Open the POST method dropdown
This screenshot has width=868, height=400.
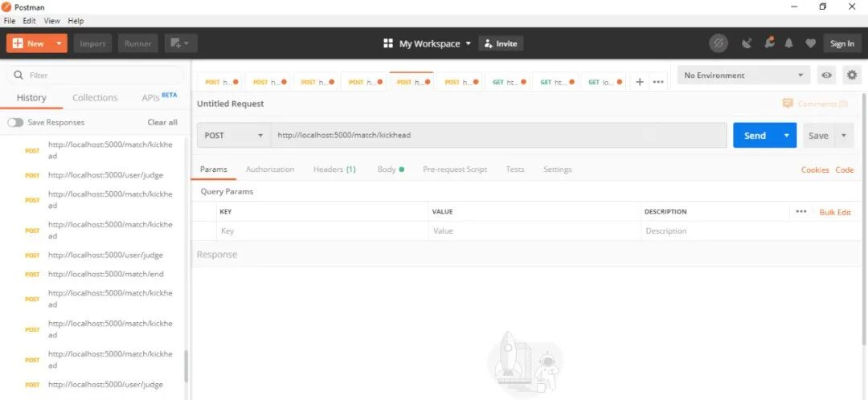[x=234, y=135]
